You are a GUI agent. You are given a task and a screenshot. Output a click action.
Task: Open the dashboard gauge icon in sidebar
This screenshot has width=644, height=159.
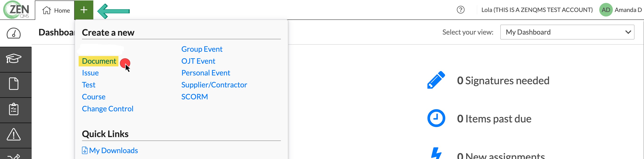pos(14,33)
